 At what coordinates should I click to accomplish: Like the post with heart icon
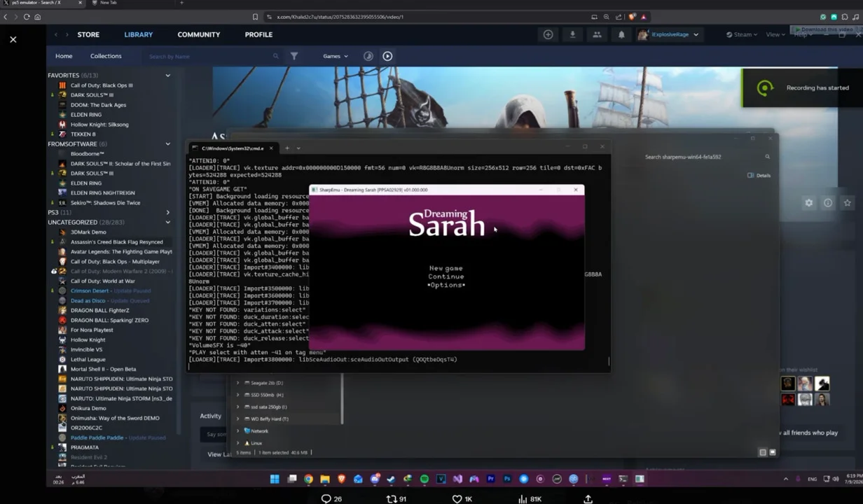pyautogui.click(x=457, y=498)
